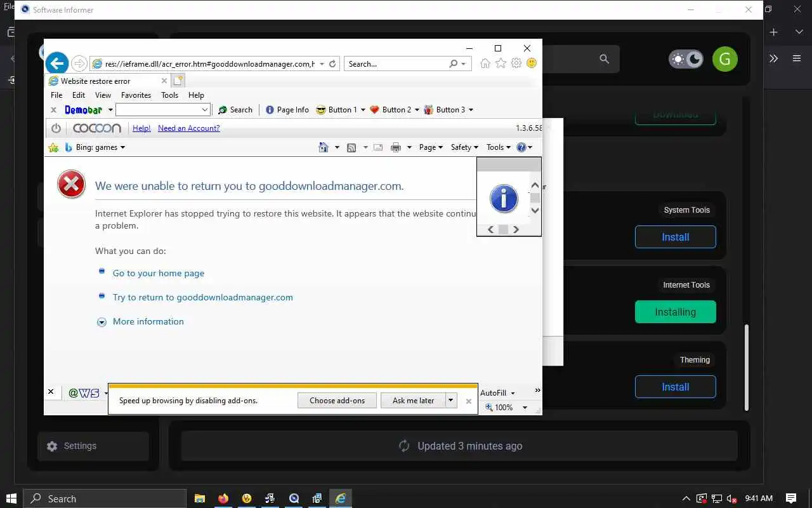Screen dimensions: 812x508
Task: Click Need an Account? link
Action: coord(188,128)
